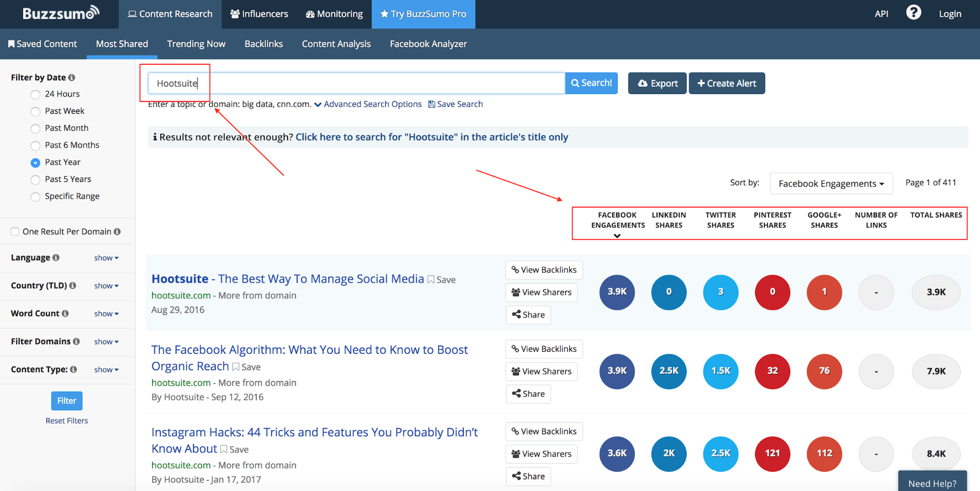Click the Twitter shares circle showing 1.5K
Image resolution: width=980 pixels, height=491 pixels.
(721, 371)
